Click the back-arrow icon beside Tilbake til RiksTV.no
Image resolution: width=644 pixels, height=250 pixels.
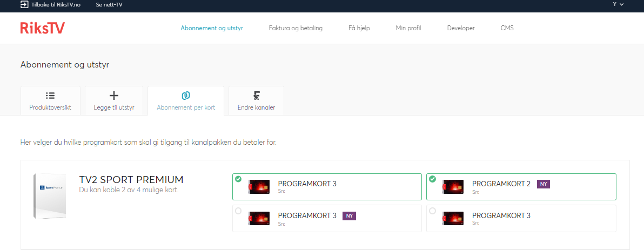24,4
